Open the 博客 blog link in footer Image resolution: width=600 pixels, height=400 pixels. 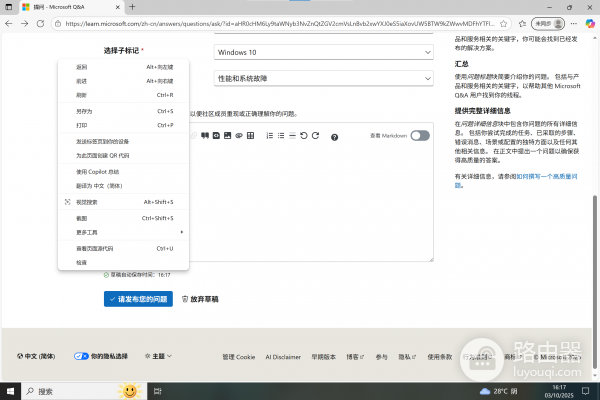[x=355, y=357]
